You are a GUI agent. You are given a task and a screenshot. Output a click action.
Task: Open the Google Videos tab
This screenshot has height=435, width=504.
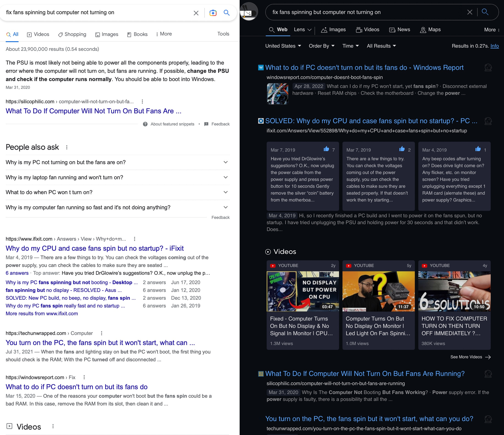tap(38, 34)
